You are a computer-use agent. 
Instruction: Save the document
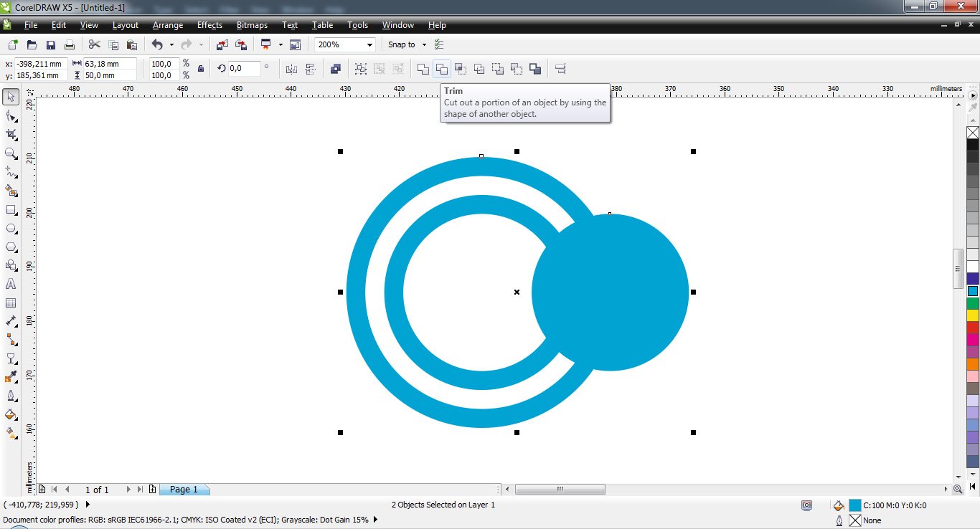(x=50, y=44)
